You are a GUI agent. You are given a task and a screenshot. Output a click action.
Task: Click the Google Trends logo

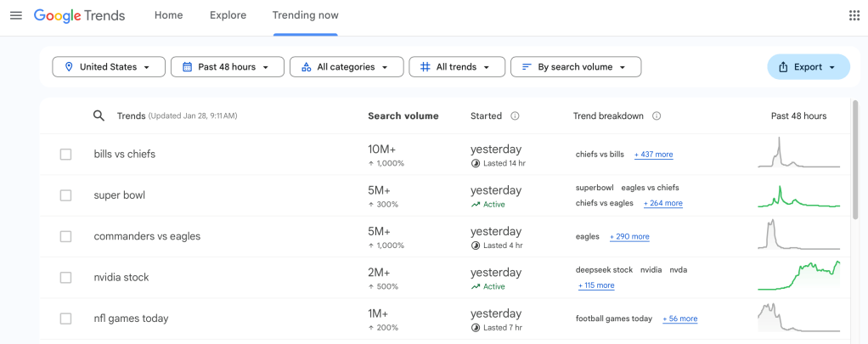(79, 15)
